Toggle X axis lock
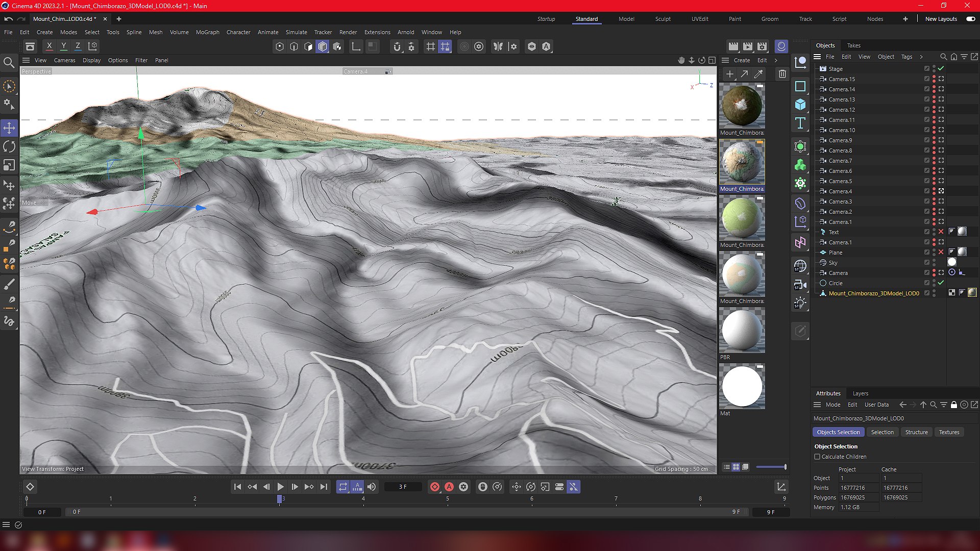The height and width of the screenshot is (551, 980). [49, 46]
